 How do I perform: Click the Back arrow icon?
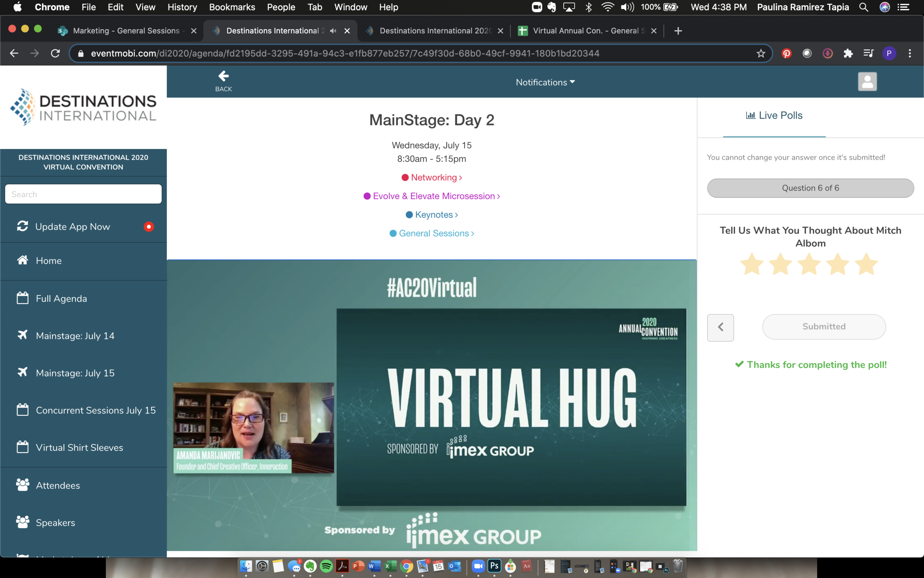[x=224, y=76]
